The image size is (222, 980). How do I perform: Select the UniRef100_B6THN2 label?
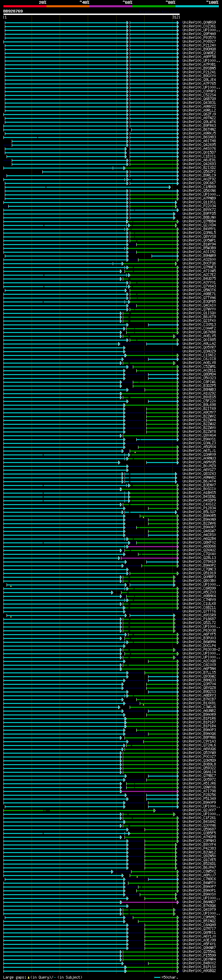199,129
